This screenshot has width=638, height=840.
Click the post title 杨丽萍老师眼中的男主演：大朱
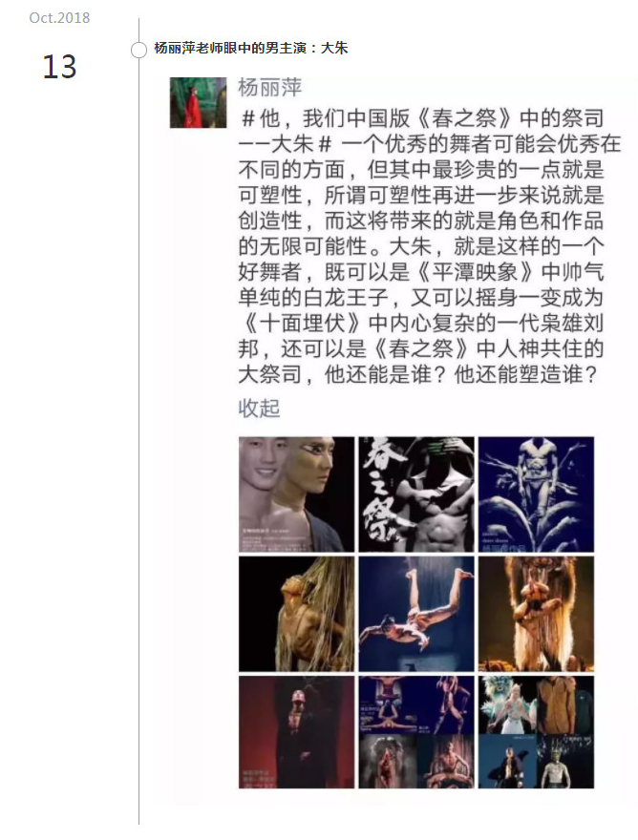pos(251,49)
